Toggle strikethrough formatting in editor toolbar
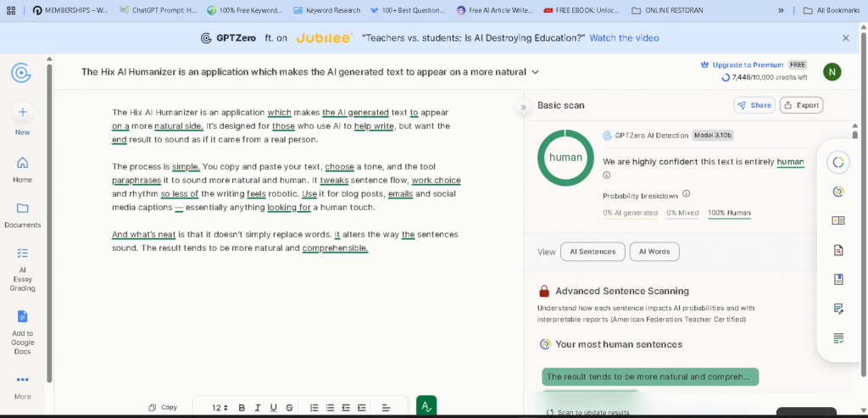The height and width of the screenshot is (418, 868). point(289,408)
